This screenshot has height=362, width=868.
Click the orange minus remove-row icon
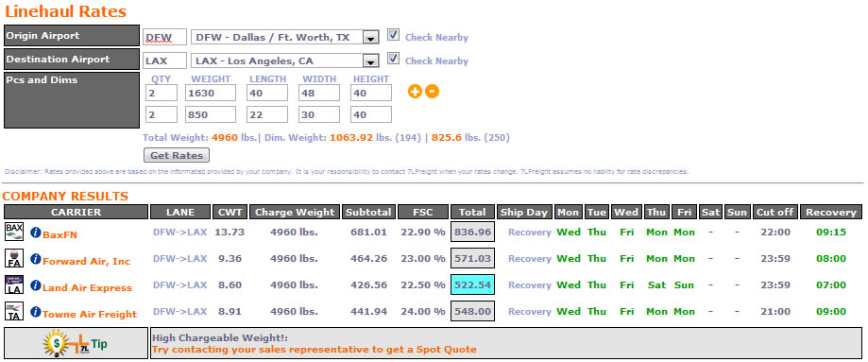pyautogui.click(x=432, y=92)
